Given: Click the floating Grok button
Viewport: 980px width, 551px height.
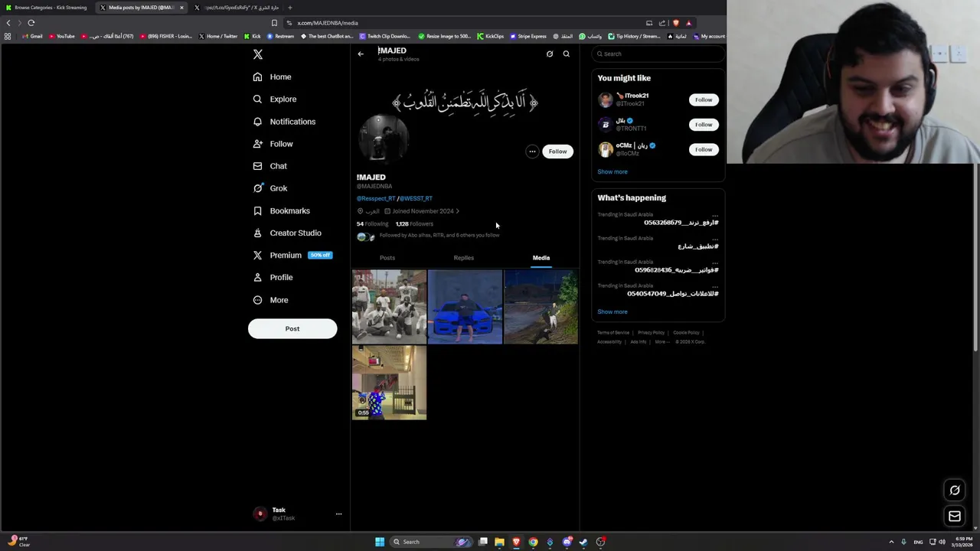Looking at the screenshot, I should coord(955,491).
